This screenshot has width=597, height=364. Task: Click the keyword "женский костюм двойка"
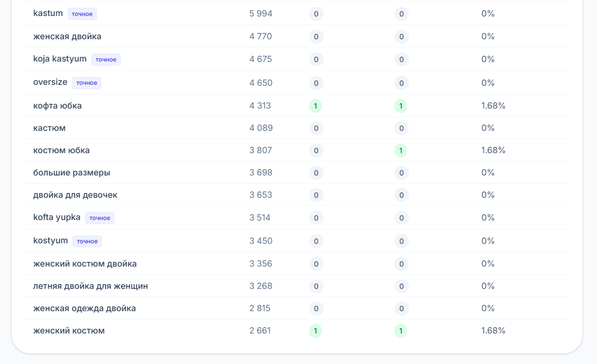[85, 264]
